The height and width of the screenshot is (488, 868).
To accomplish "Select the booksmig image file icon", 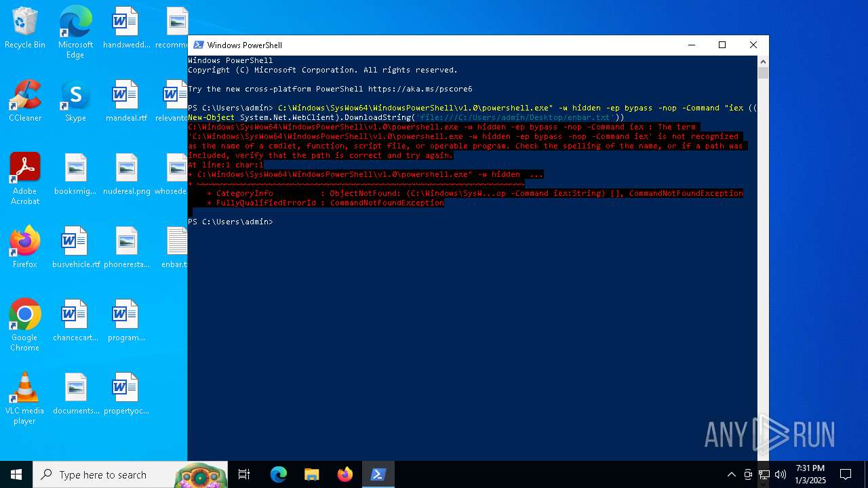I will click(x=75, y=174).
